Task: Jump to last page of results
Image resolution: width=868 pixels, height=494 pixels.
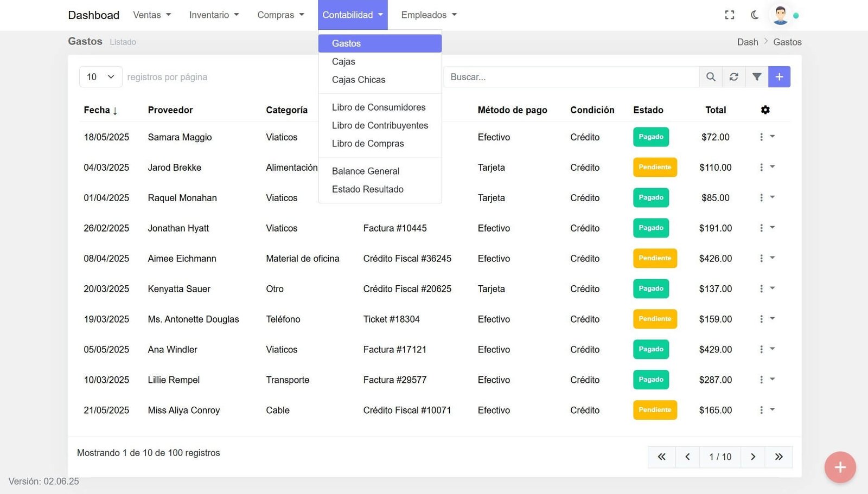Action: pyautogui.click(x=778, y=457)
